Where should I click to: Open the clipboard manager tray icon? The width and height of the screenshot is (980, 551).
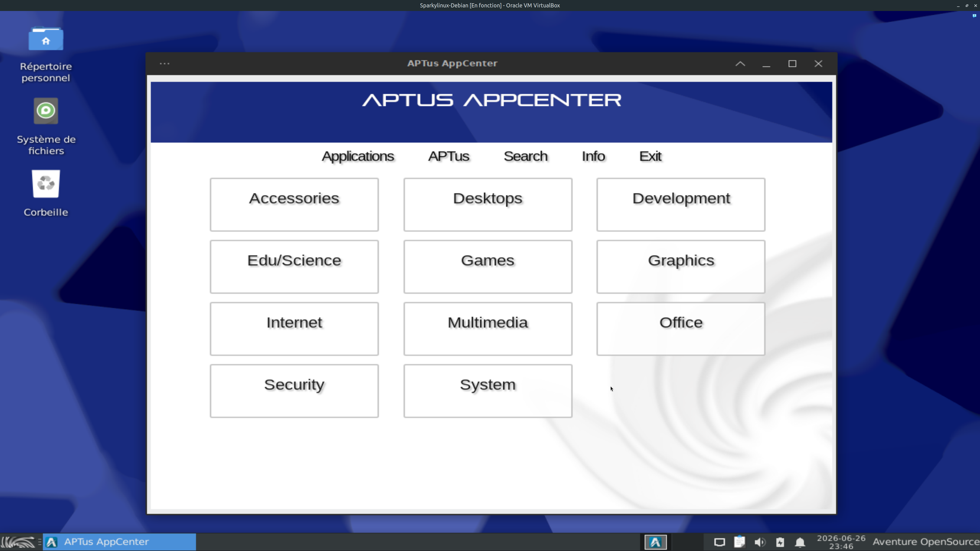[x=740, y=542]
